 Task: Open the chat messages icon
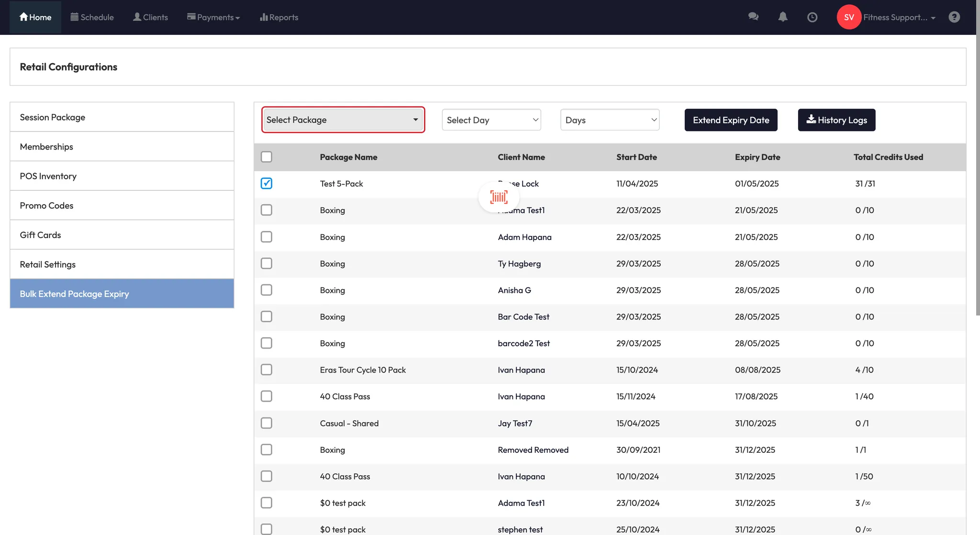click(x=753, y=17)
